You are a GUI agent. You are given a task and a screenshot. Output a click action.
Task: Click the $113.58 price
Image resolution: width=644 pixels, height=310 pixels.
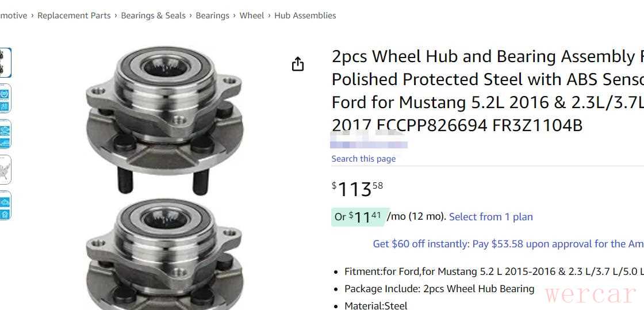pos(357,188)
